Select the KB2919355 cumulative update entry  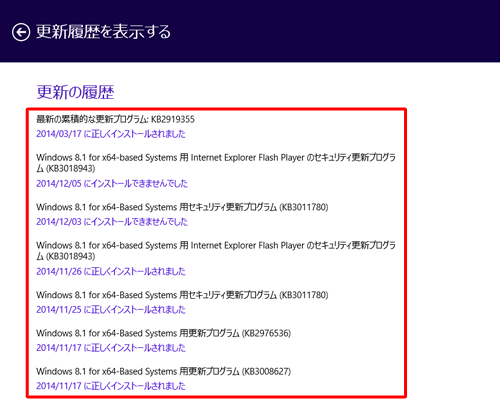(115, 119)
